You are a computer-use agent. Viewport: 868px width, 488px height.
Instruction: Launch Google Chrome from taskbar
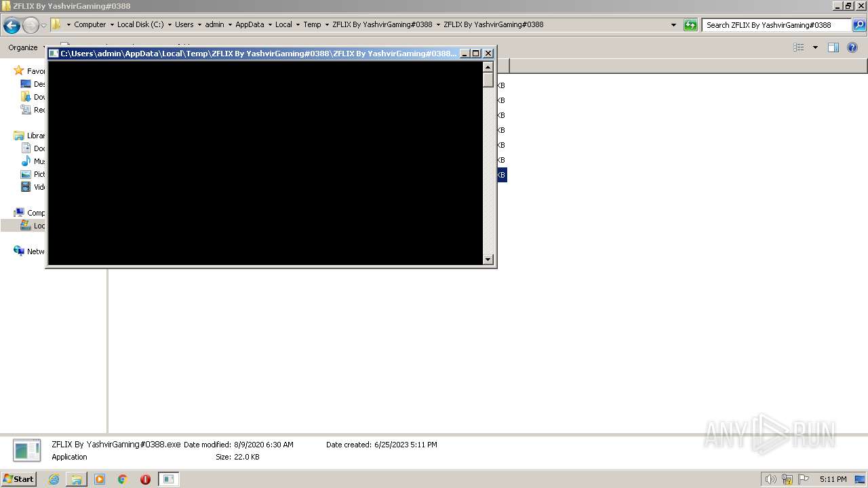[x=123, y=479]
